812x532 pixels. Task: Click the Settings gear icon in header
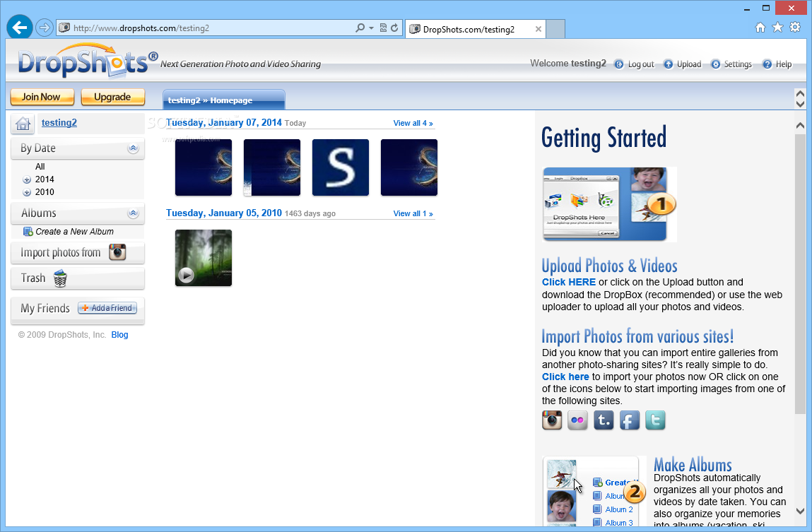(x=715, y=64)
